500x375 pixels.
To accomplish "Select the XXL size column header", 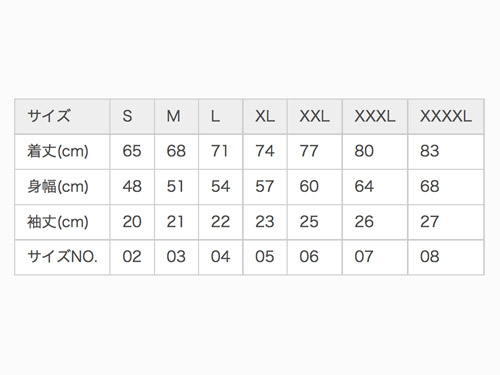I will [x=315, y=116].
